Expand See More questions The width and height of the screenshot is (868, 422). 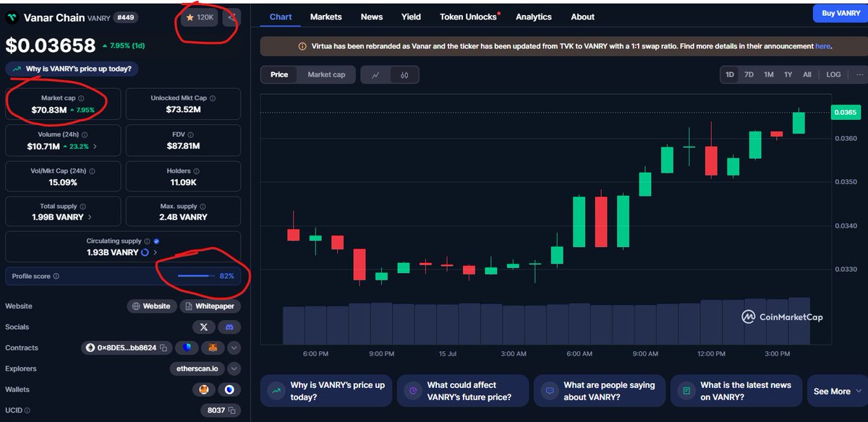pos(837,391)
